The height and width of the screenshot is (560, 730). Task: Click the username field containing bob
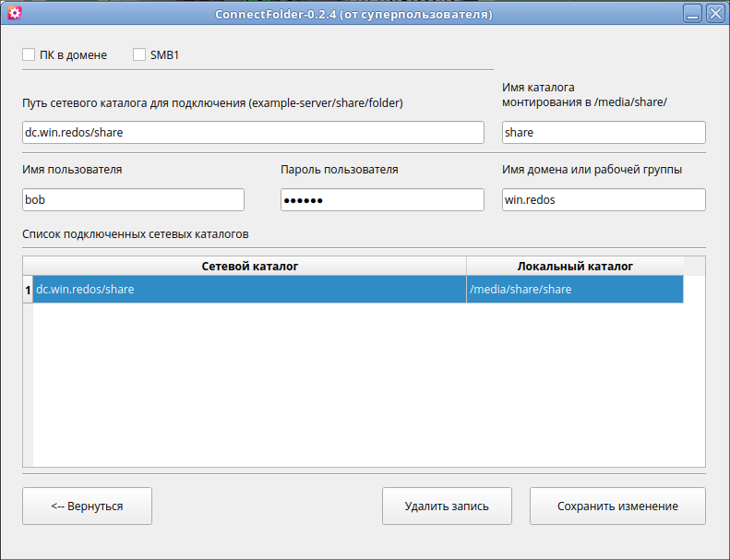133,199
